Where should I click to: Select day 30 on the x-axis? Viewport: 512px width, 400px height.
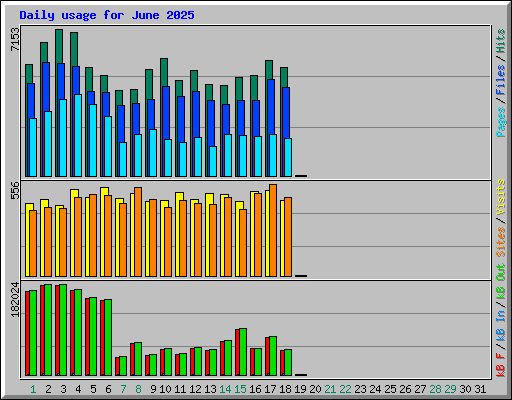coord(465,389)
